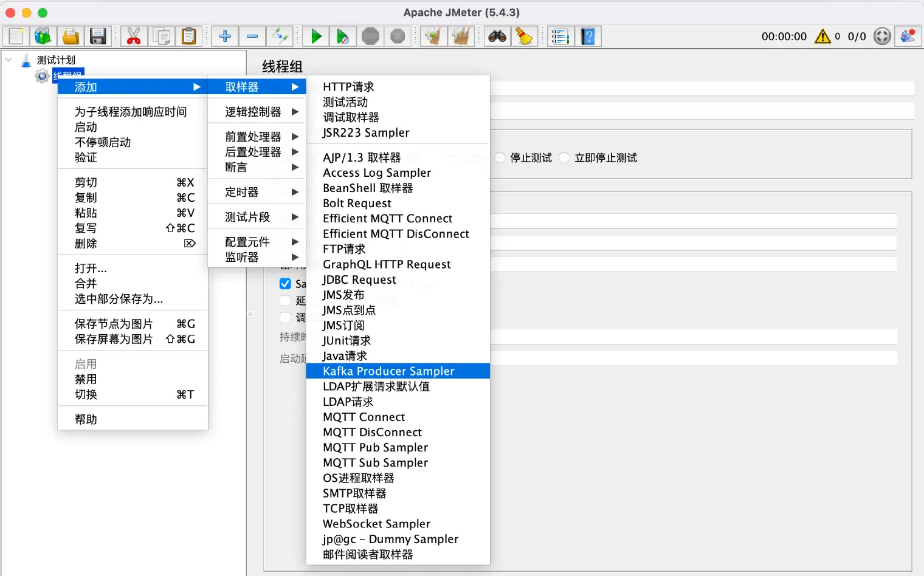Choose GraphQL HTTP Request

[398, 264]
